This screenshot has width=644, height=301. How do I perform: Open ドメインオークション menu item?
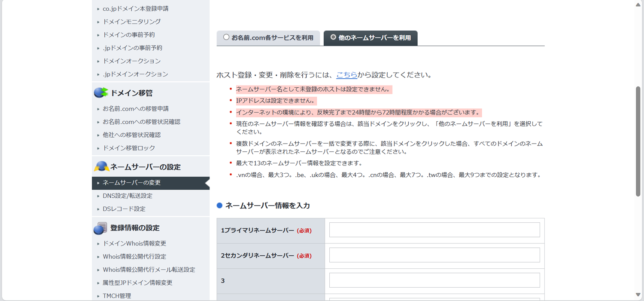click(x=132, y=61)
